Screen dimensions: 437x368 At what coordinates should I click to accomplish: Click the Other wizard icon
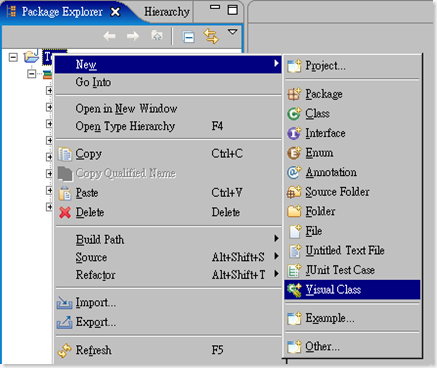pos(294,347)
